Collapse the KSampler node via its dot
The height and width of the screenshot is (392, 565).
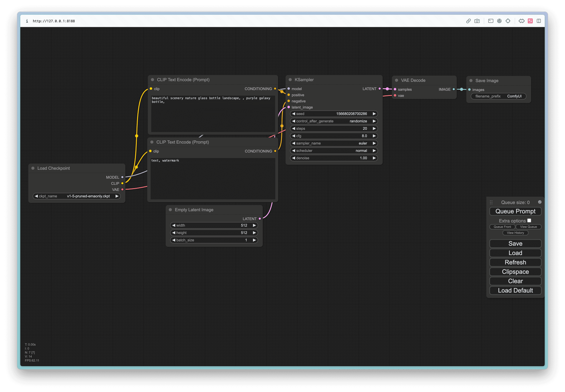coord(290,80)
